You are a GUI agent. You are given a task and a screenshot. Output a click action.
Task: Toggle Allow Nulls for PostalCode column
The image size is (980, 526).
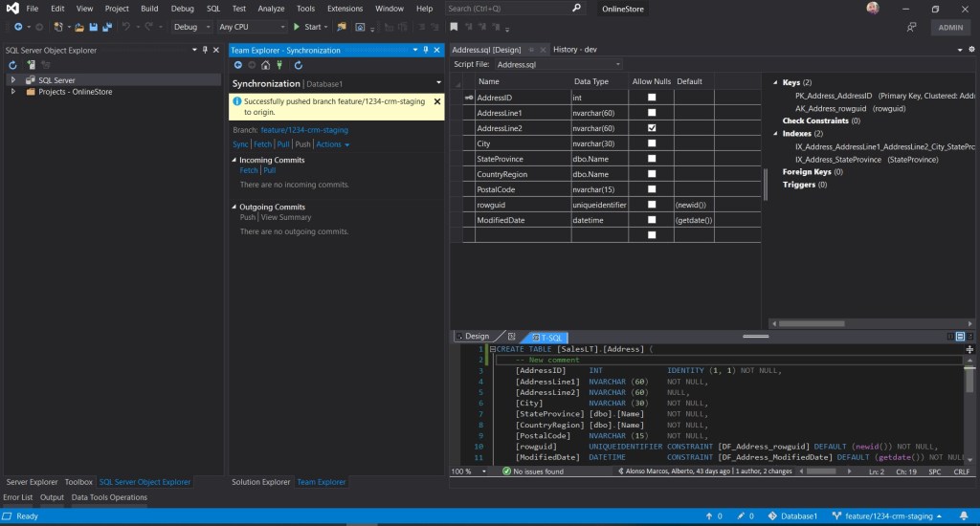(x=652, y=189)
